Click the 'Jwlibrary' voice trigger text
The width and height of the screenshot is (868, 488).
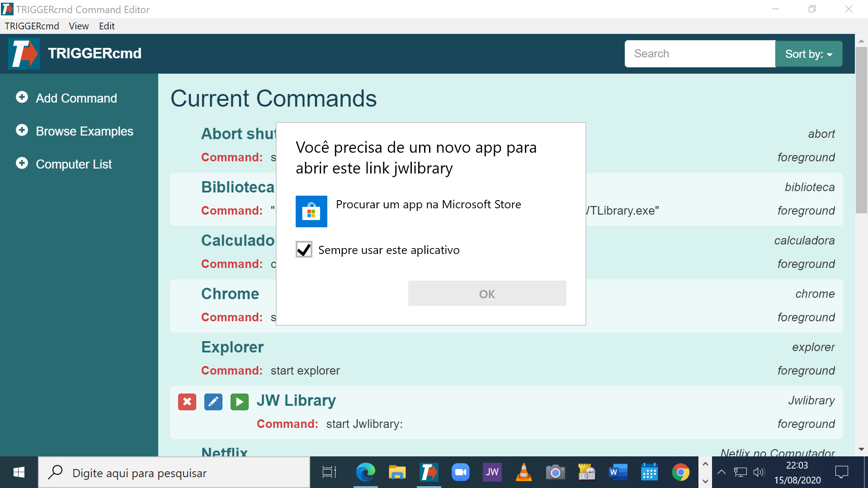(x=811, y=400)
